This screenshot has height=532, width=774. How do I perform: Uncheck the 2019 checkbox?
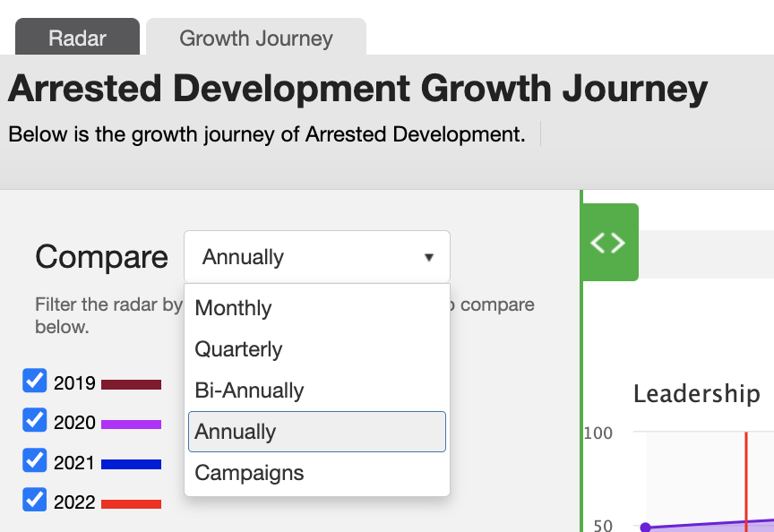pos(35,381)
